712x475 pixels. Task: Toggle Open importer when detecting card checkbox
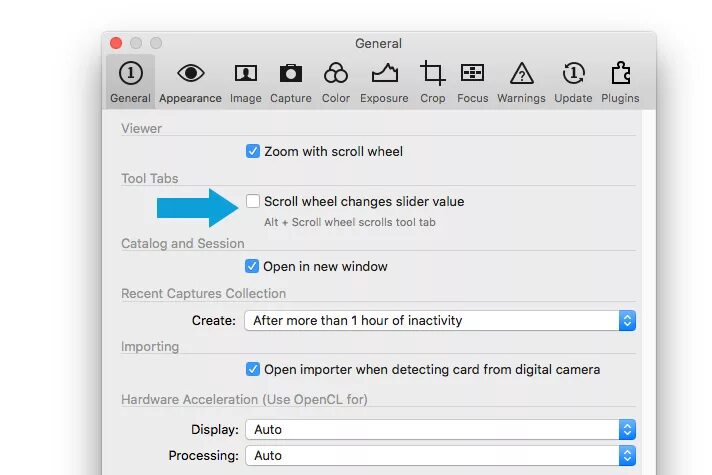(253, 369)
